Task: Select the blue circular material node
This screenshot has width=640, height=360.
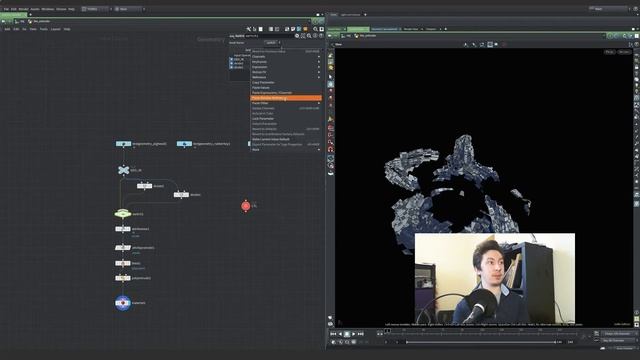Action: (x=123, y=303)
